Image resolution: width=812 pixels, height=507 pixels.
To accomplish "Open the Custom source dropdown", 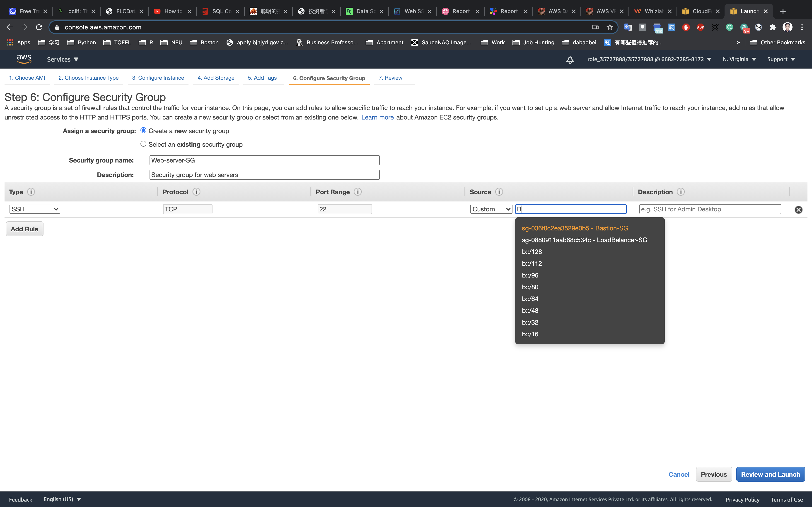I will tap(491, 209).
